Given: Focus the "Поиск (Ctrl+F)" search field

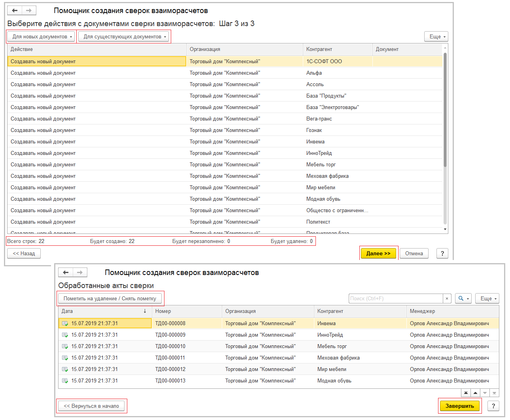Looking at the screenshot, I should click(x=396, y=299).
